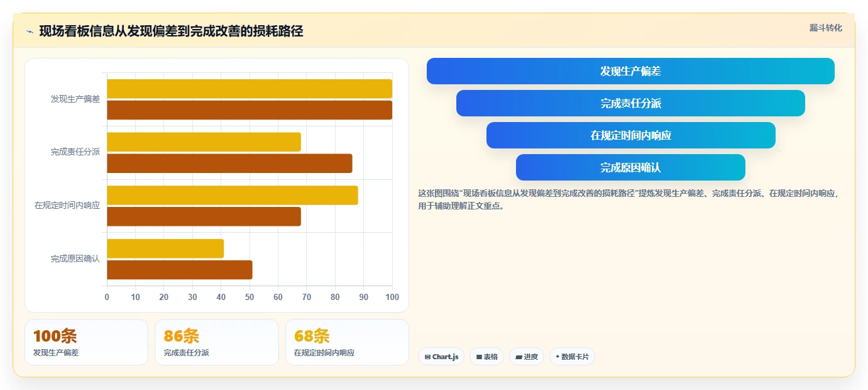The height and width of the screenshot is (390, 868).
Task: Click the yellow bar for 在规定时间内响应
Action: tap(233, 195)
